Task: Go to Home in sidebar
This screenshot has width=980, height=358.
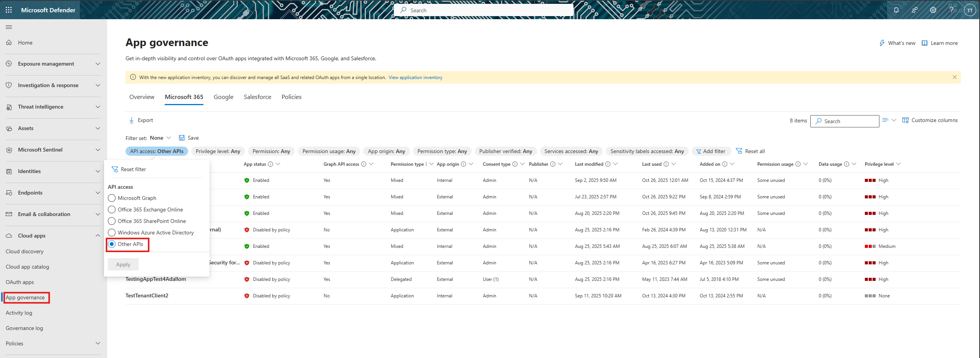Action: (x=25, y=43)
